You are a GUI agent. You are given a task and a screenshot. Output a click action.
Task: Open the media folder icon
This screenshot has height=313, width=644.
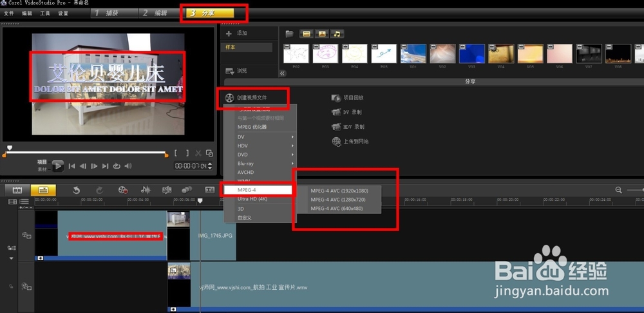tap(290, 33)
